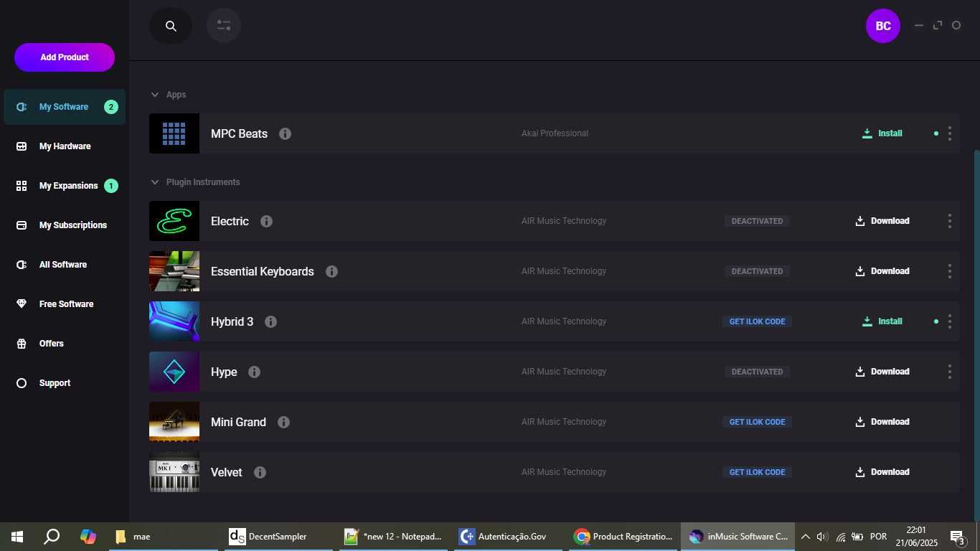Collapse the Plugin Instruments section
The height and width of the screenshot is (551, 980).
click(x=154, y=182)
